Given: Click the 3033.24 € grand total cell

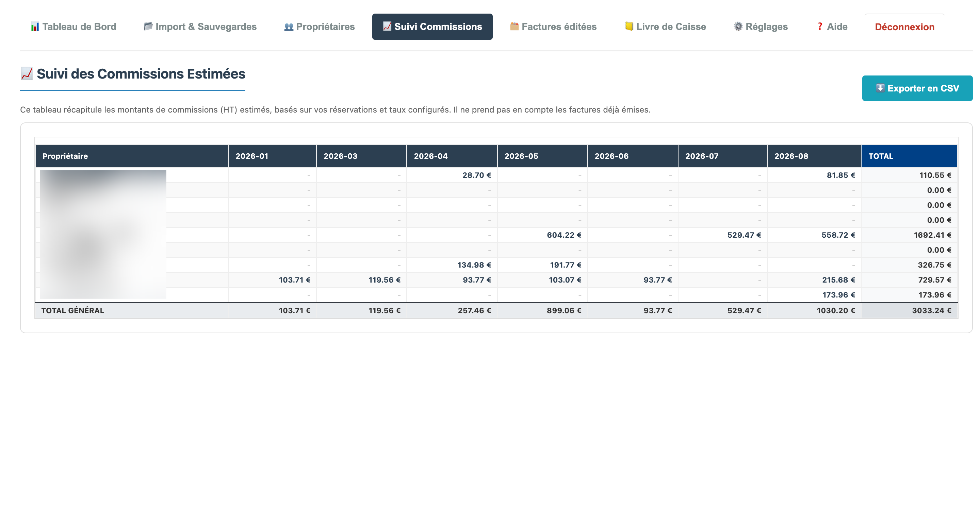Looking at the screenshot, I should (931, 310).
